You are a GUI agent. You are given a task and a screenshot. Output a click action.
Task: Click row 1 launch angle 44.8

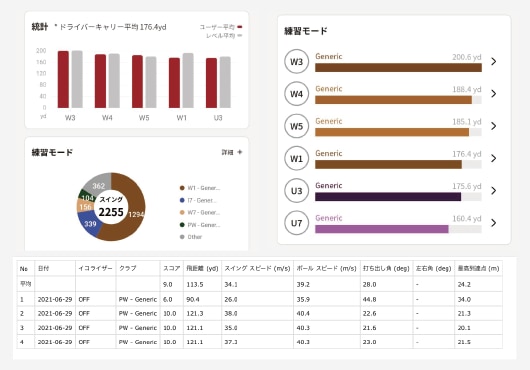point(369,299)
